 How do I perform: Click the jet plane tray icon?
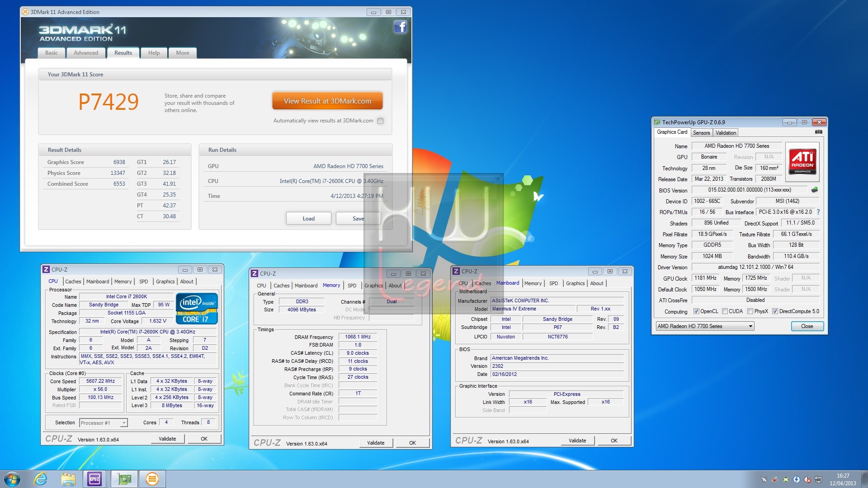(764, 479)
